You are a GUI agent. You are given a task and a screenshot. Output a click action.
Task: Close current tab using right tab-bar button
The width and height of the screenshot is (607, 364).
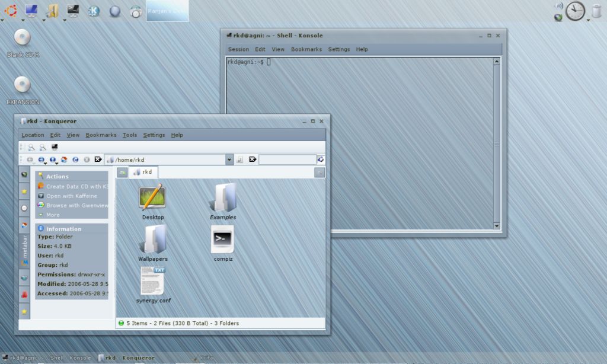pyautogui.click(x=320, y=173)
